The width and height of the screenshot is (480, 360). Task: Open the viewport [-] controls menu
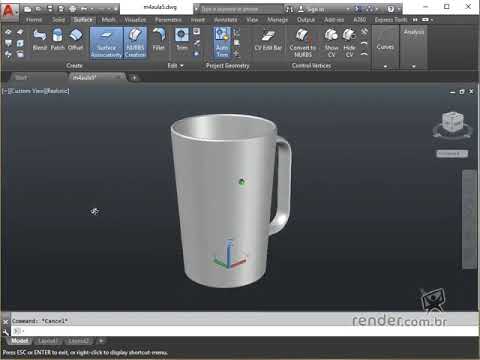coord(5,91)
